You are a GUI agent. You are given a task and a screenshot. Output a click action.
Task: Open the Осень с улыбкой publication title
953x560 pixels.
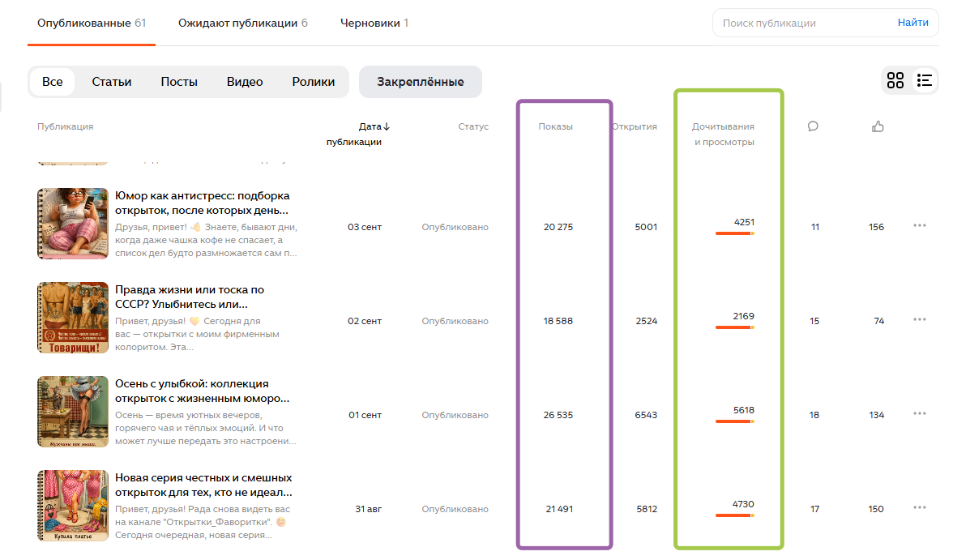pyautogui.click(x=203, y=391)
